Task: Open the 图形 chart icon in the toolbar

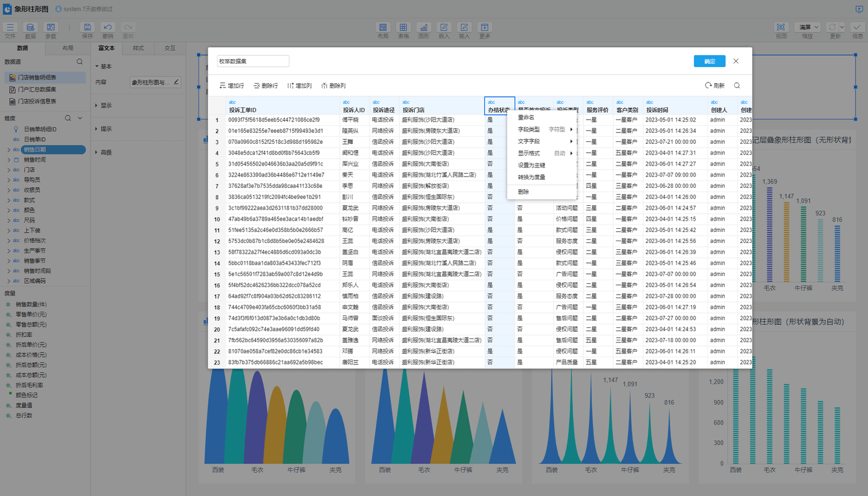Action: [x=423, y=27]
